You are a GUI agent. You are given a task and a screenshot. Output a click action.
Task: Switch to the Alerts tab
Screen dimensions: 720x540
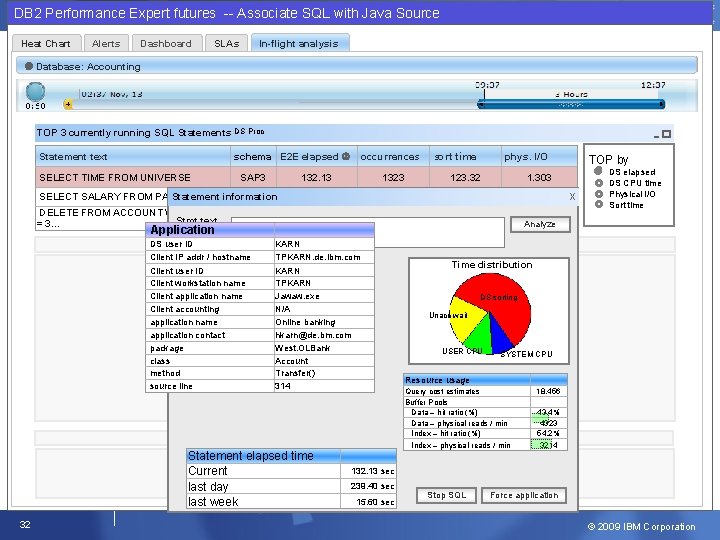tap(106, 43)
